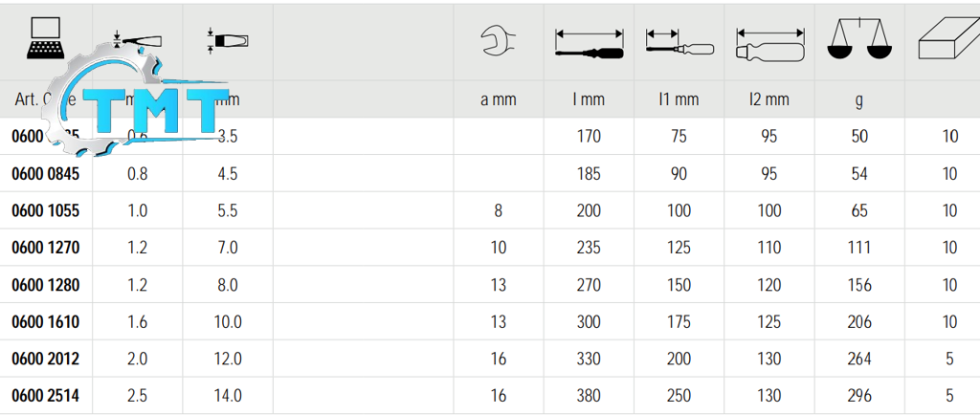Click the 264 weight cell for 0600 2012
Viewport: 980px width, 415px height.
coord(858,360)
